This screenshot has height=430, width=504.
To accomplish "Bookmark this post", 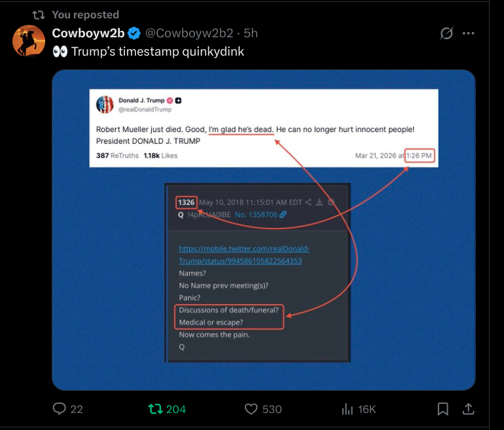I will [x=443, y=409].
